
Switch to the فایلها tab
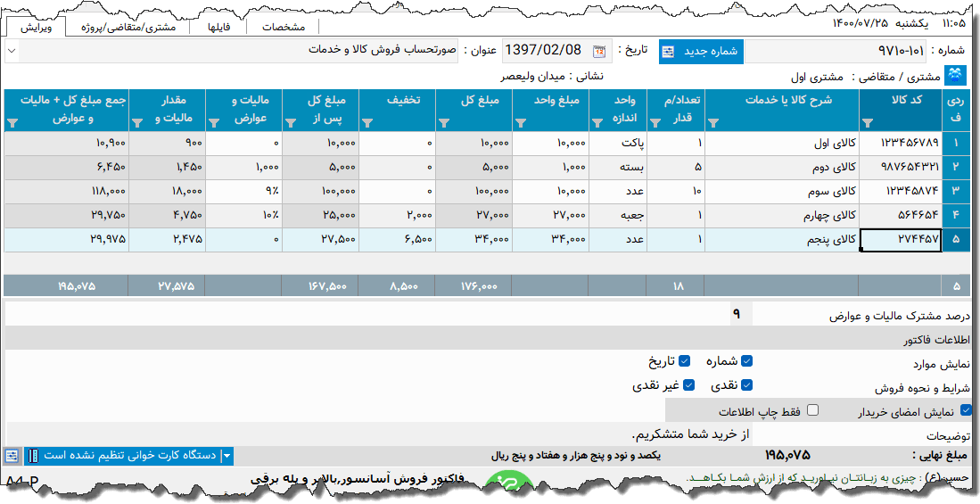pos(219,27)
